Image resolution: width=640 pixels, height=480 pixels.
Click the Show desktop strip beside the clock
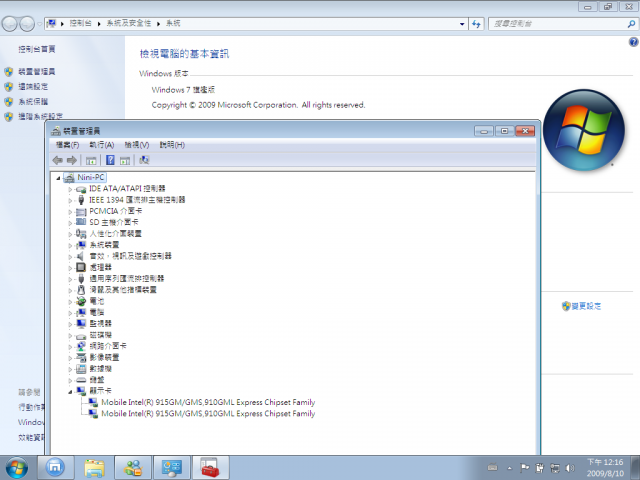point(635,468)
